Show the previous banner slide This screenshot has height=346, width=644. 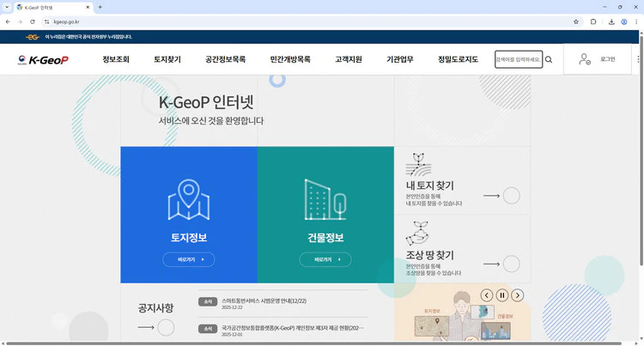pos(487,295)
